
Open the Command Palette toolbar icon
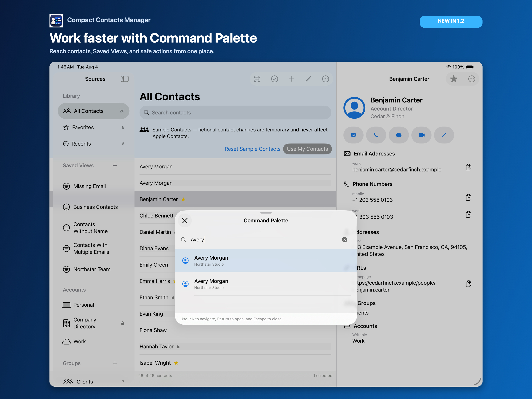point(257,79)
